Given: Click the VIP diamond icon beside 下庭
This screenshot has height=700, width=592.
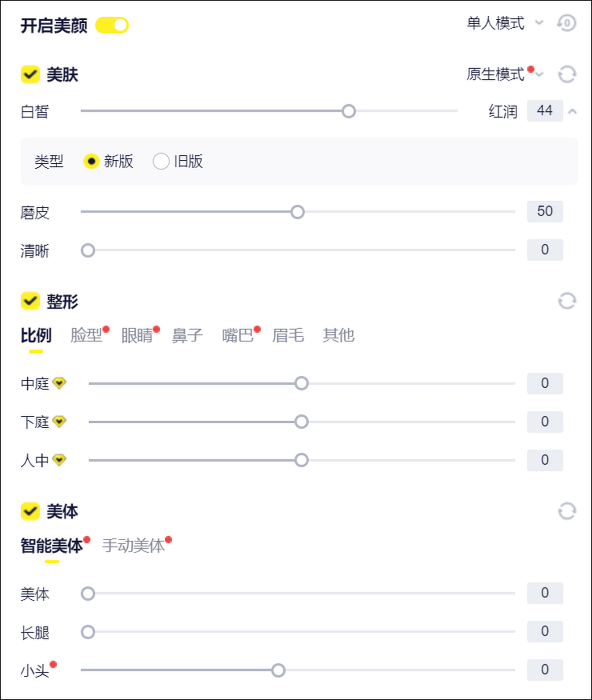Looking at the screenshot, I should (x=59, y=422).
